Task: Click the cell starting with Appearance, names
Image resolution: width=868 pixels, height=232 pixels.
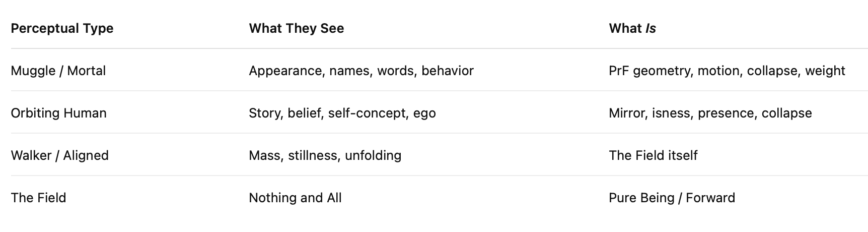Action: coord(361,71)
